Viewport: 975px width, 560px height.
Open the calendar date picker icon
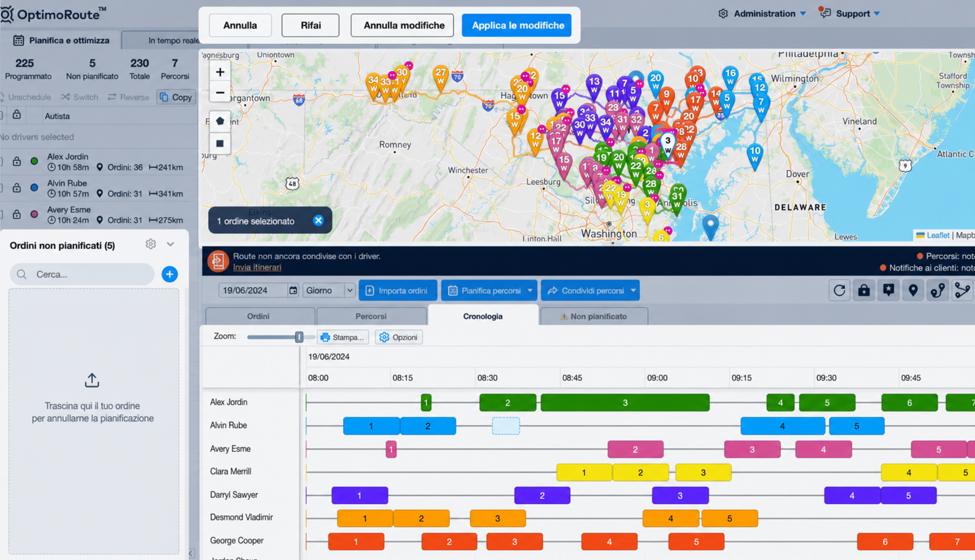pos(293,290)
